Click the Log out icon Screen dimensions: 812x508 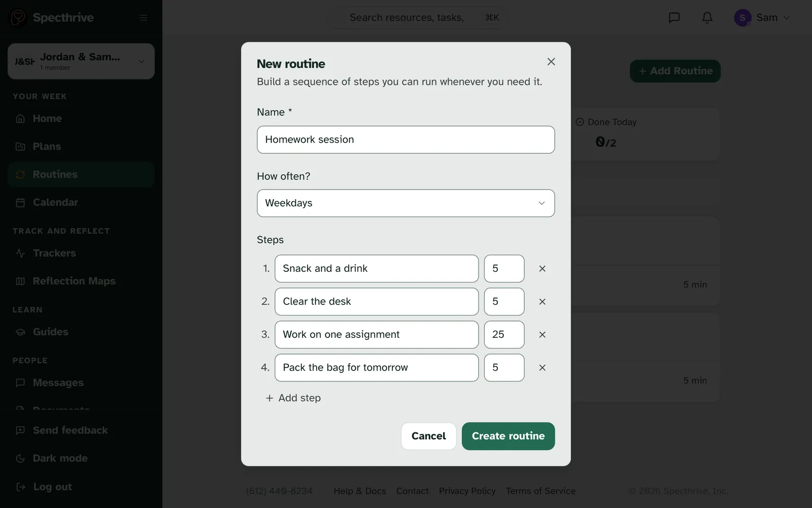(20, 487)
